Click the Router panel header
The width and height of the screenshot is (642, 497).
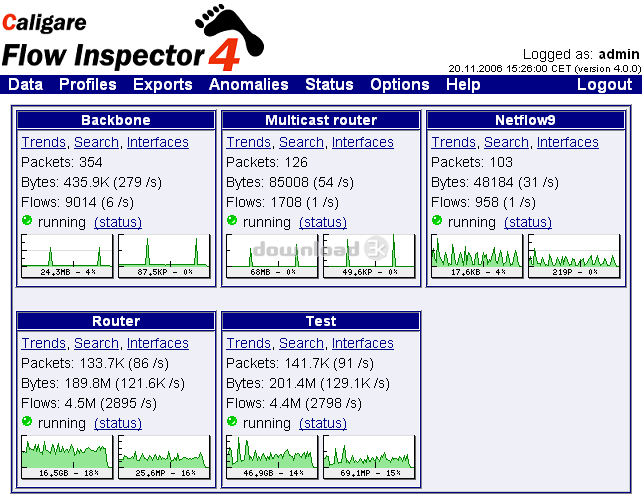[116, 321]
